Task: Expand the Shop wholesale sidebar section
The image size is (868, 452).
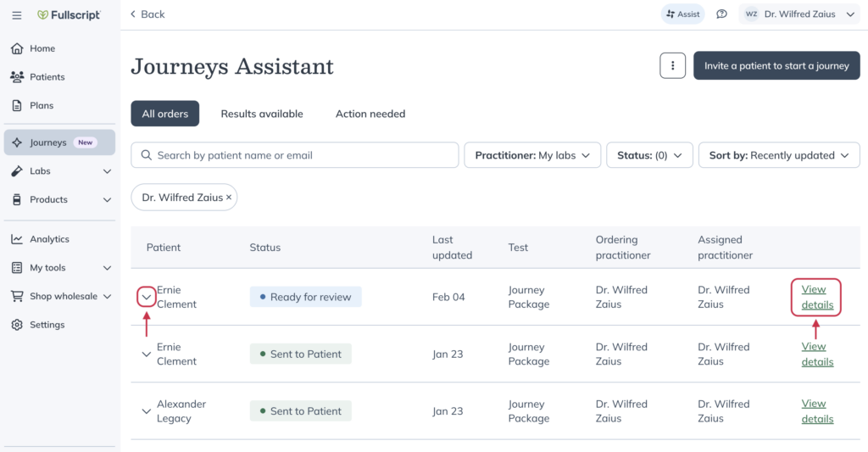Action: tap(108, 296)
